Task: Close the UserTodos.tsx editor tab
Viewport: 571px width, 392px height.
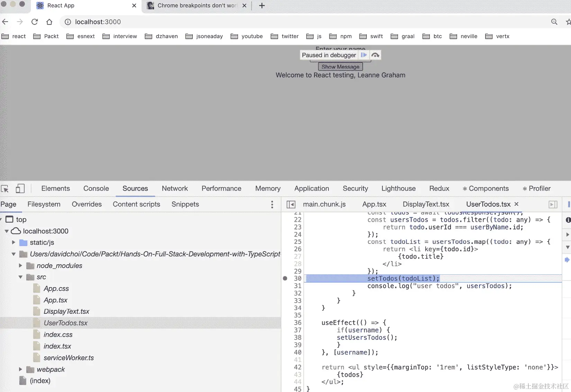Action: (516, 204)
